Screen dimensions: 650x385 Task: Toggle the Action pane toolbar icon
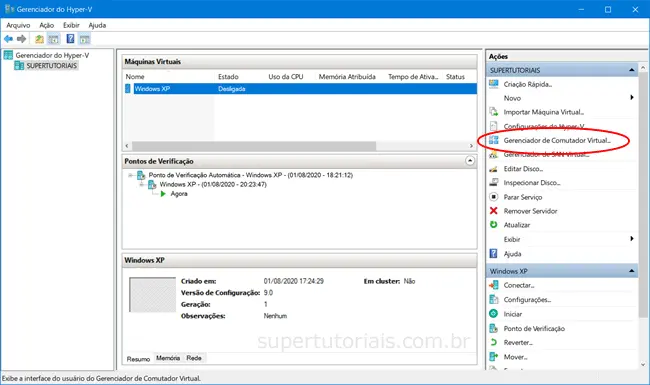[x=85, y=39]
